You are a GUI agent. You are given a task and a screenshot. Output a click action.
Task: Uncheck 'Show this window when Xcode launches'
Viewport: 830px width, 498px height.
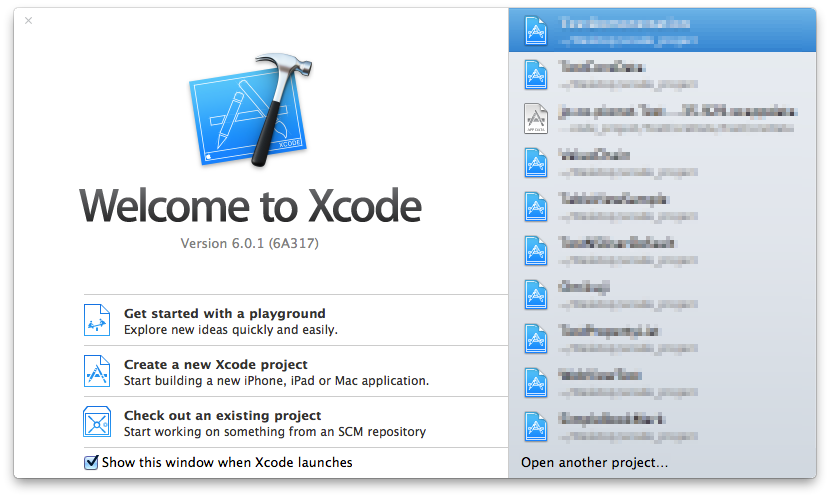tap(91, 462)
